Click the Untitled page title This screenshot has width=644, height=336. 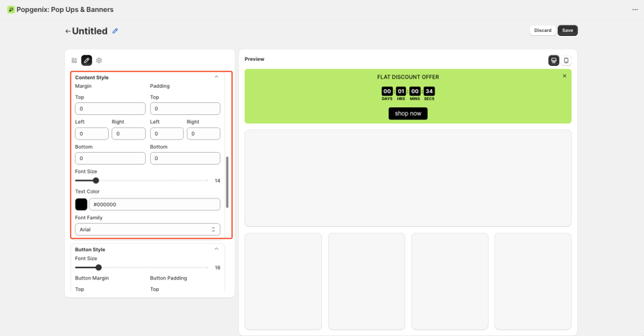pyautogui.click(x=89, y=31)
